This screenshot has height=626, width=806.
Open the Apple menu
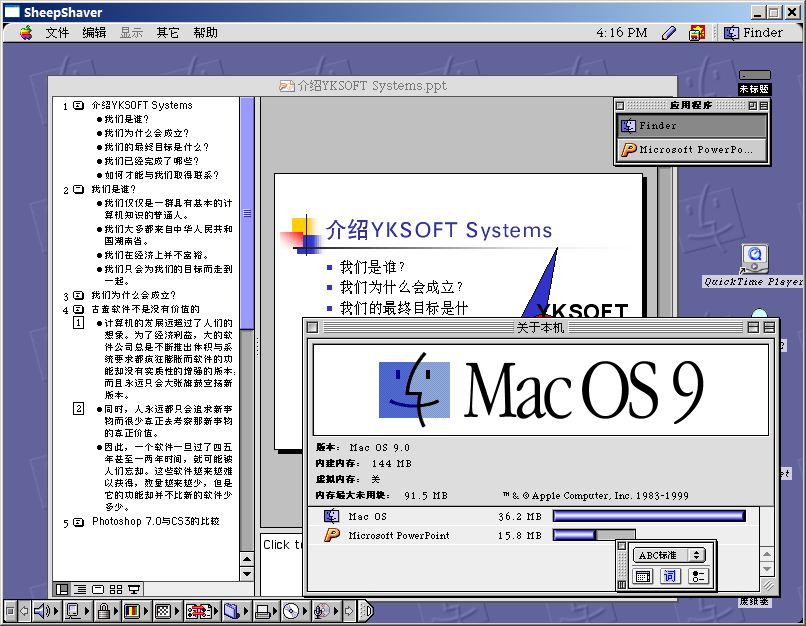click(26, 33)
